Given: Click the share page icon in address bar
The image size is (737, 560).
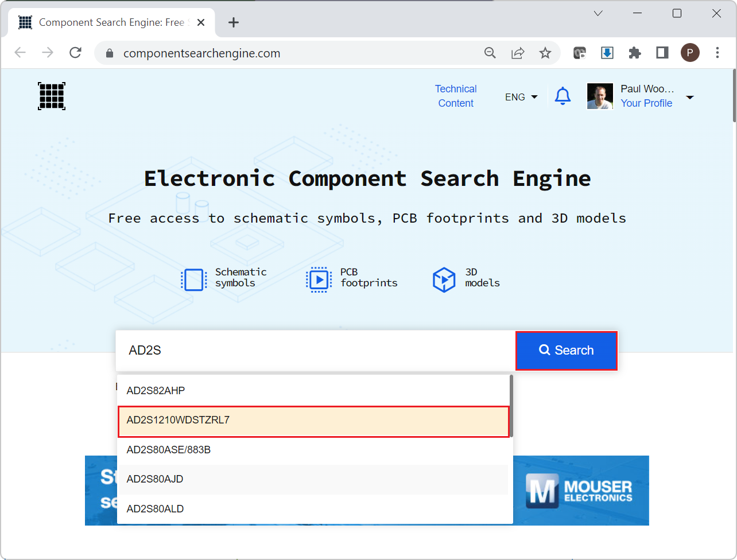Looking at the screenshot, I should [x=518, y=53].
